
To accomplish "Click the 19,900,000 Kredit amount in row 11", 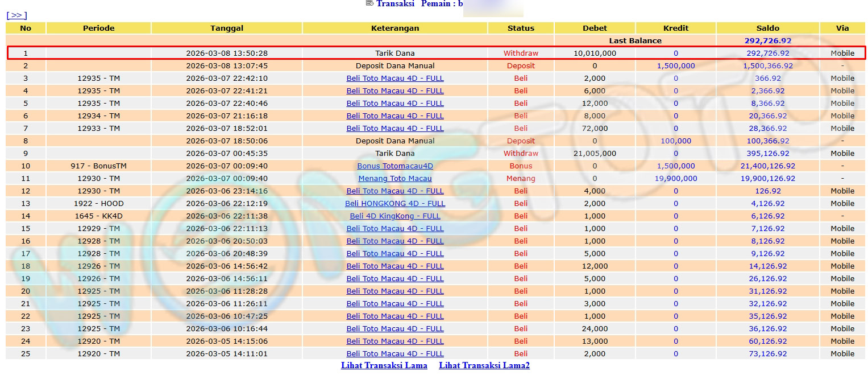I will (675, 179).
